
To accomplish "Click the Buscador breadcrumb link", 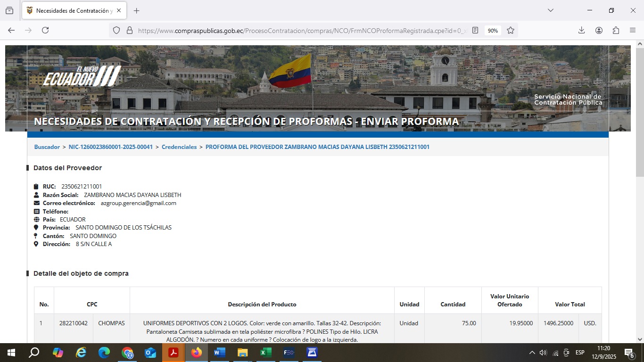I will (47, 147).
